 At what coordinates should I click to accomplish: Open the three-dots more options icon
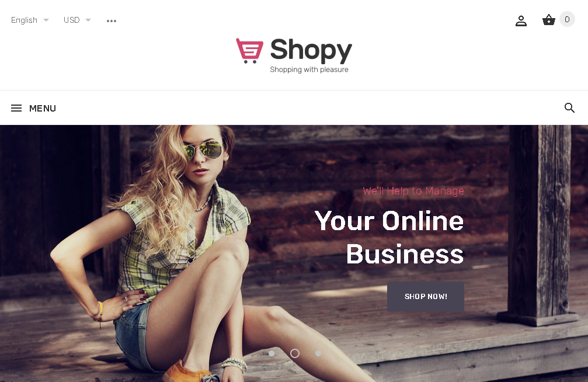tap(112, 20)
